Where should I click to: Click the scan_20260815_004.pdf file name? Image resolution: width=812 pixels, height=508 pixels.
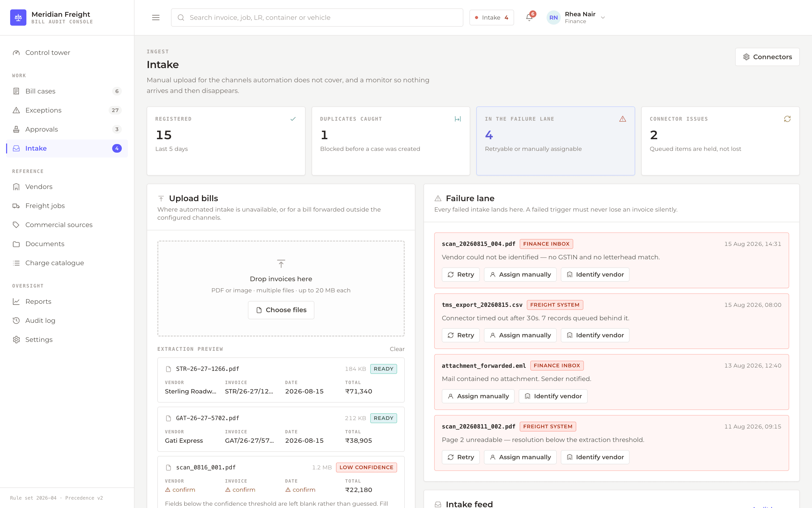point(479,244)
